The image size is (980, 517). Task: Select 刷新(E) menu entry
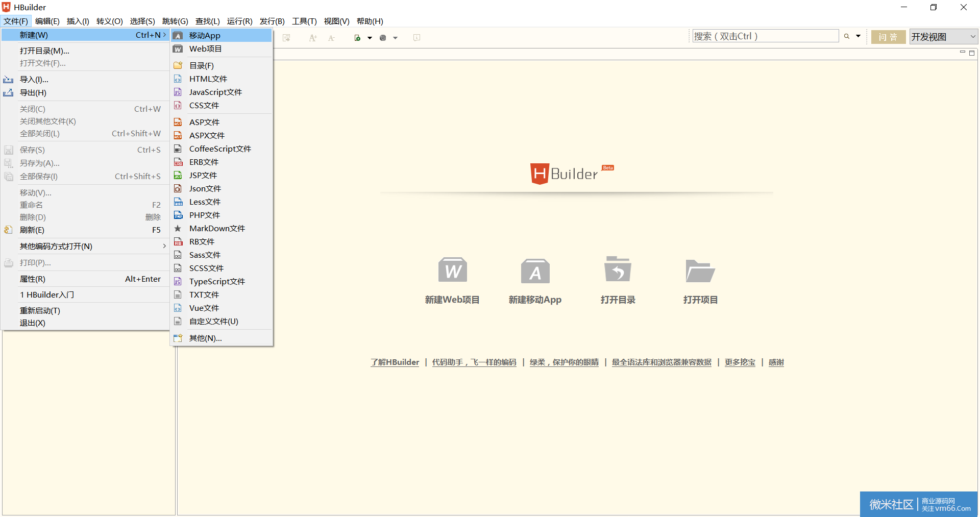click(x=86, y=230)
